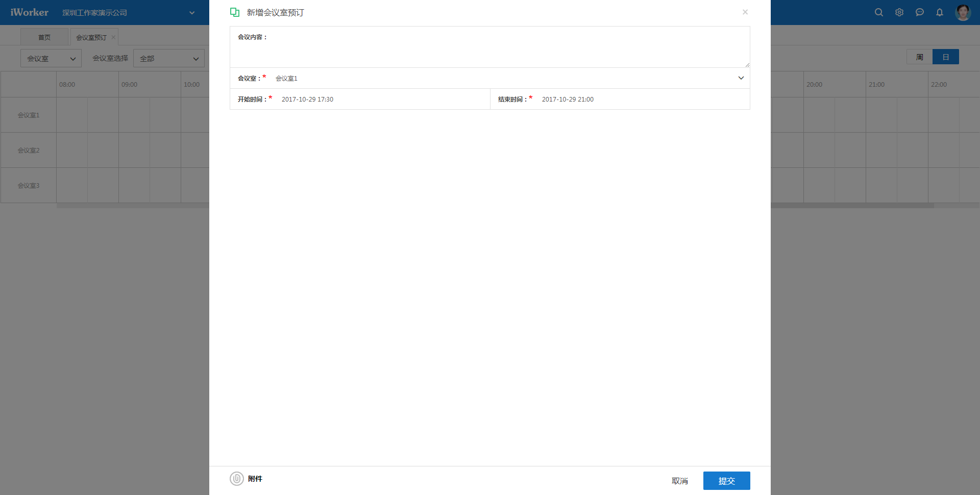Open the 全部 meeting room selector

[169, 58]
